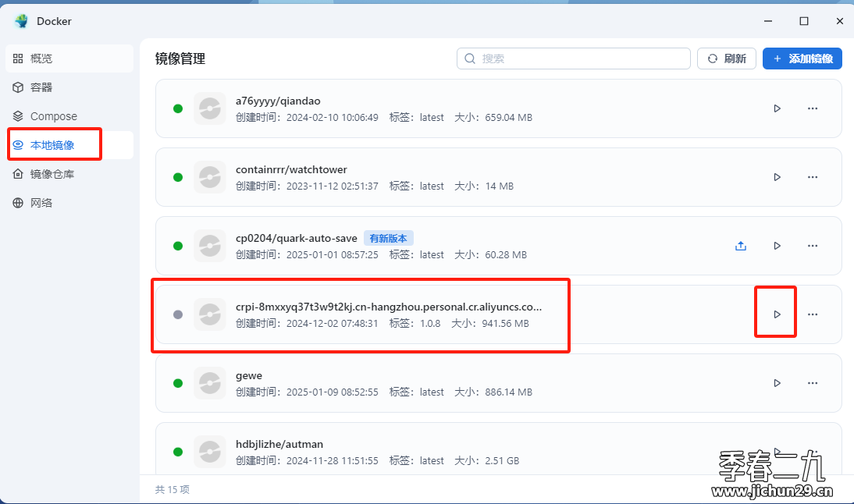This screenshot has width=854, height=504.
Task: Select the hdbjlizhe/autman image name
Action: 279,444
